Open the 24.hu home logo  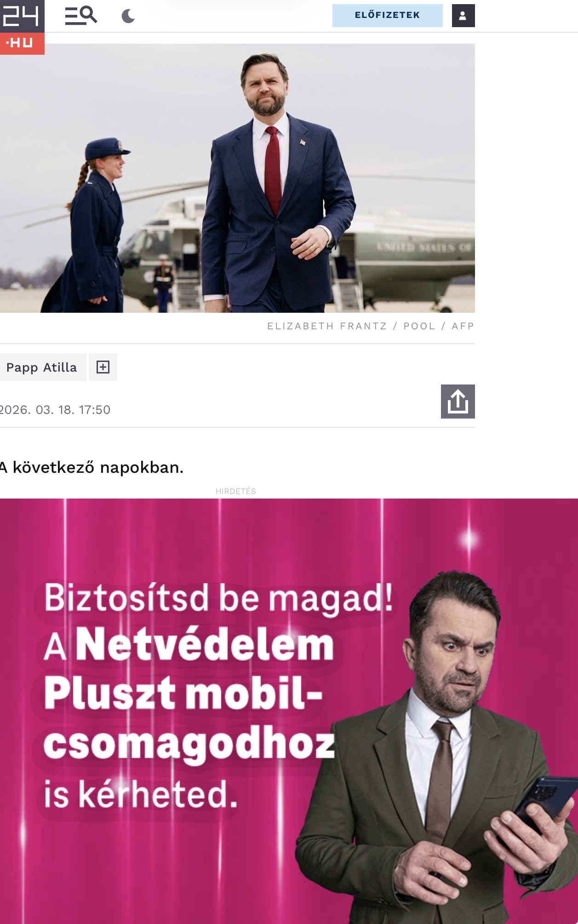(22, 27)
